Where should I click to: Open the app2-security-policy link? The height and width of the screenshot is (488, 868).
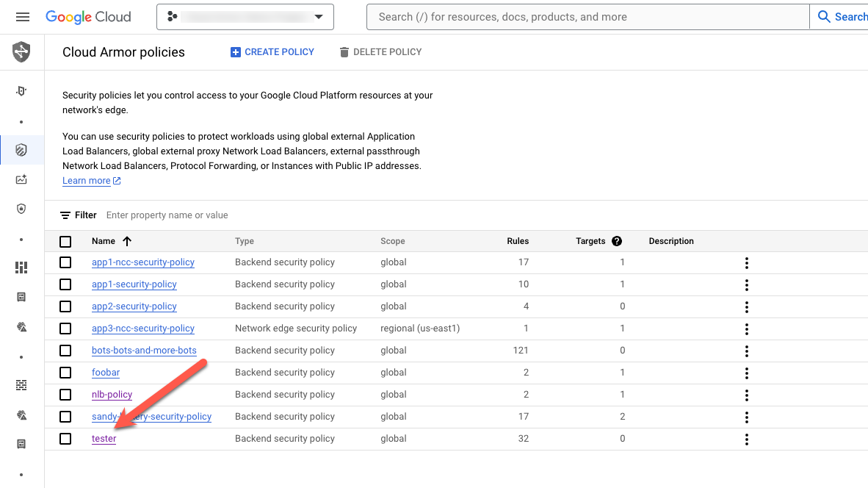point(134,306)
